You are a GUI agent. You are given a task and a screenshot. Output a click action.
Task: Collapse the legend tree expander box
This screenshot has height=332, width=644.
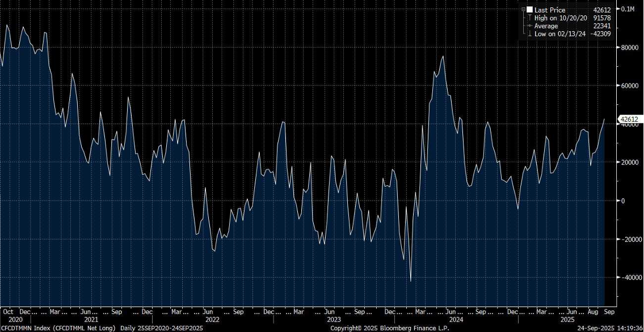pos(523,10)
